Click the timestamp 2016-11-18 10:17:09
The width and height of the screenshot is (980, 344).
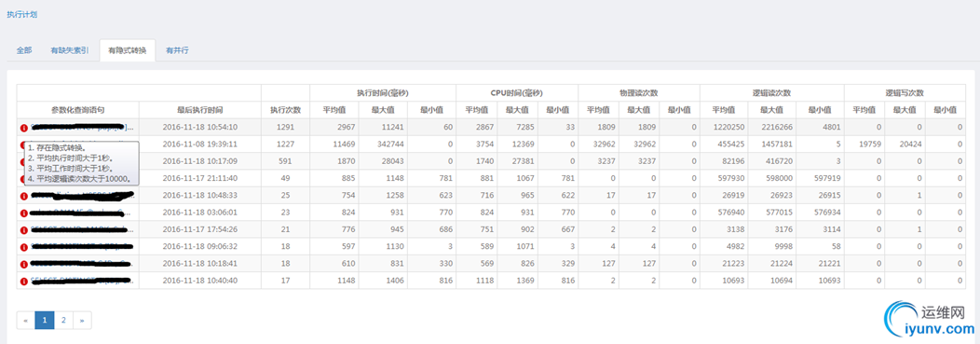[200, 161]
